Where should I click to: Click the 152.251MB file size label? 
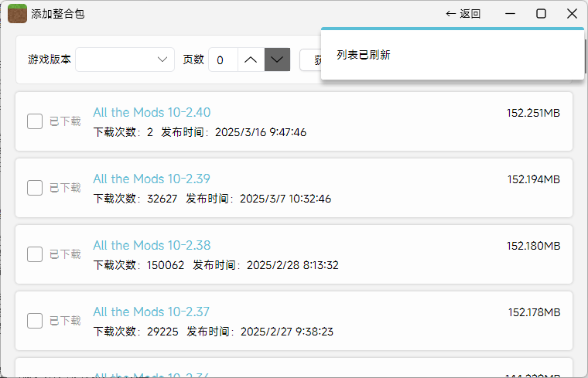(x=533, y=113)
